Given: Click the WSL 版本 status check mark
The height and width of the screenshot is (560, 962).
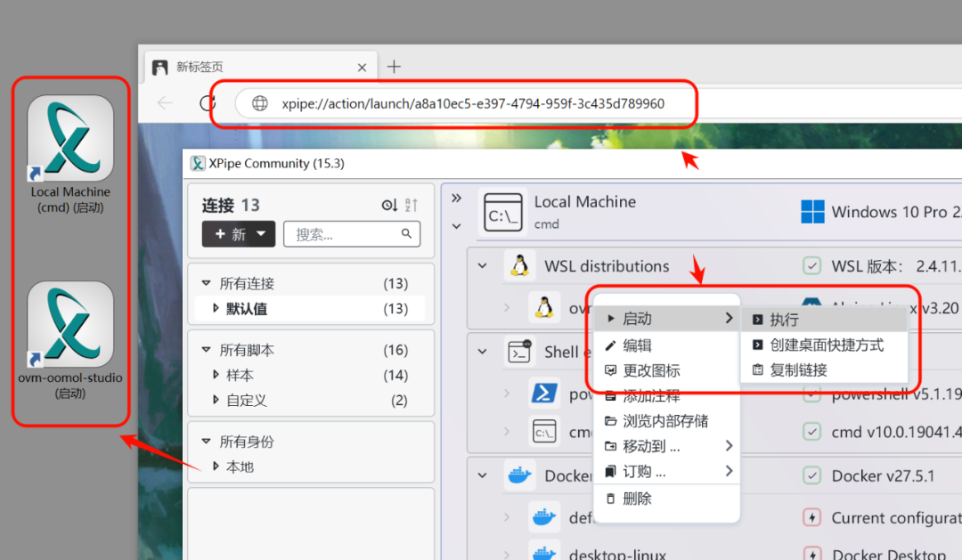Looking at the screenshot, I should tap(811, 266).
